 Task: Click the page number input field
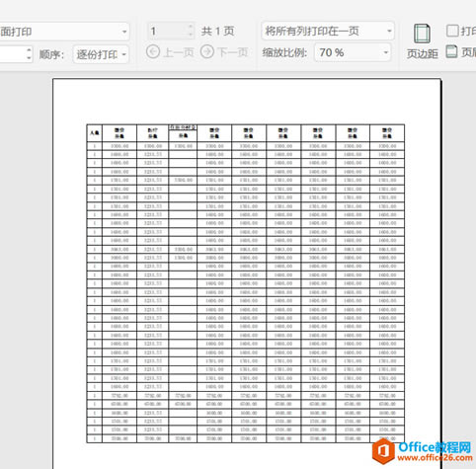167,32
